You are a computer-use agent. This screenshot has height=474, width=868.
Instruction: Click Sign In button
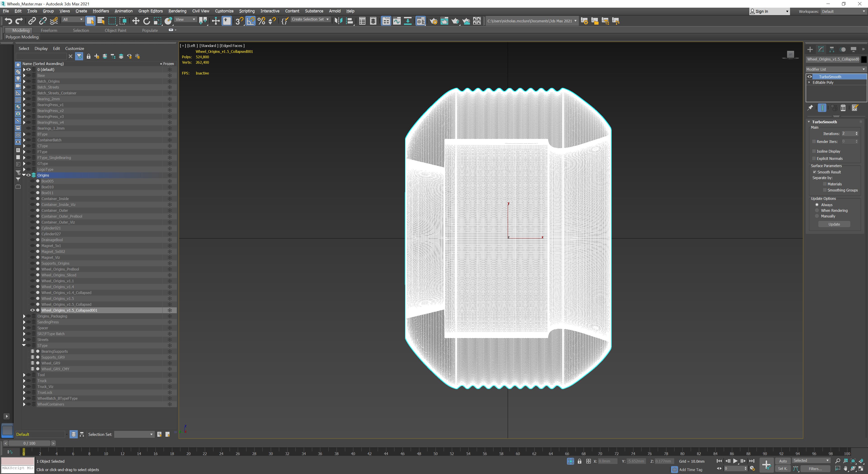(x=769, y=12)
